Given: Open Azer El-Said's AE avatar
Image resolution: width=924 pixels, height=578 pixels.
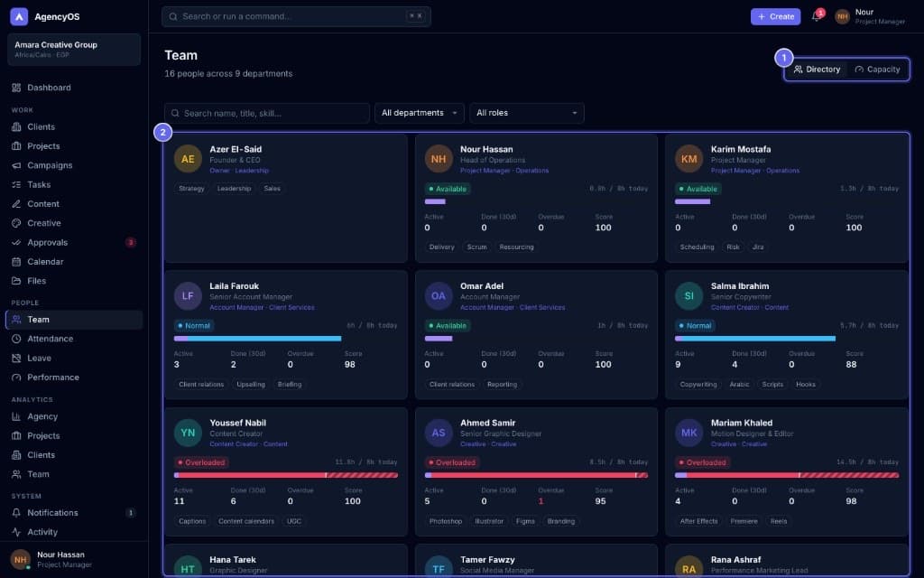Looking at the screenshot, I should [188, 159].
